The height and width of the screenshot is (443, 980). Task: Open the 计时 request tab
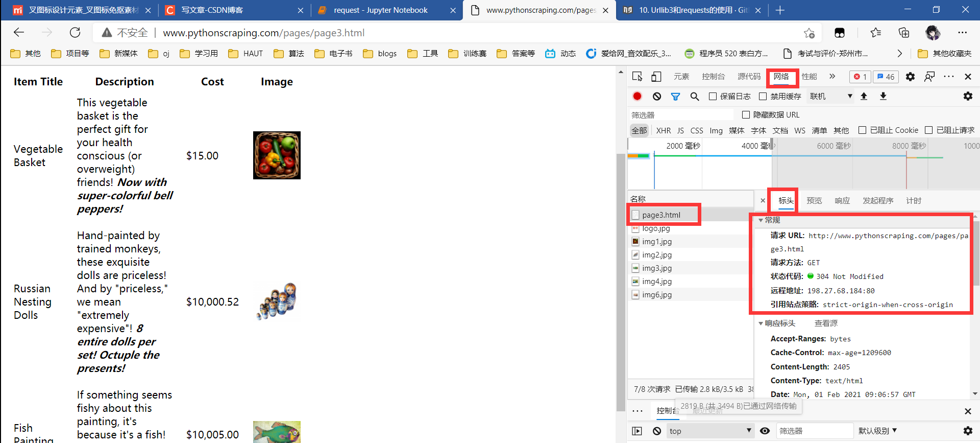pyautogui.click(x=914, y=201)
